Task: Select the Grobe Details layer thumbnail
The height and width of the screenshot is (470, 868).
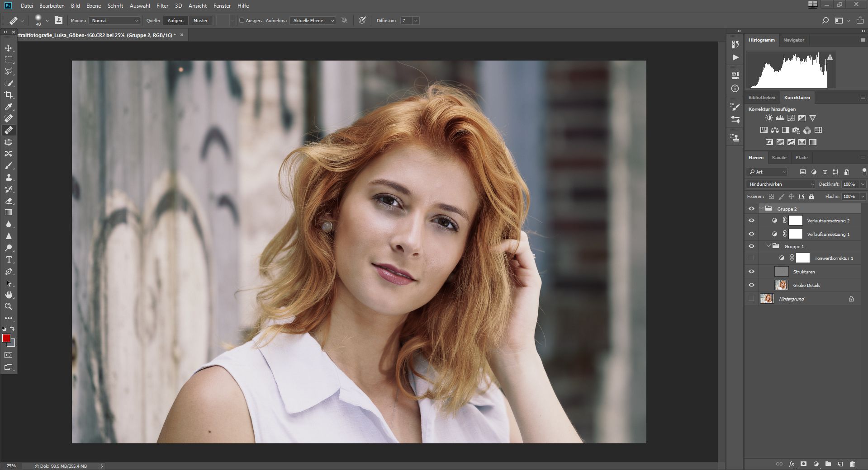Action: pyautogui.click(x=781, y=285)
